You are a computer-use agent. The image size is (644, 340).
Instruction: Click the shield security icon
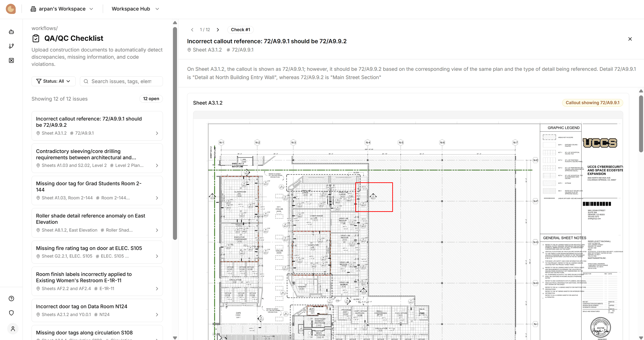click(x=11, y=313)
